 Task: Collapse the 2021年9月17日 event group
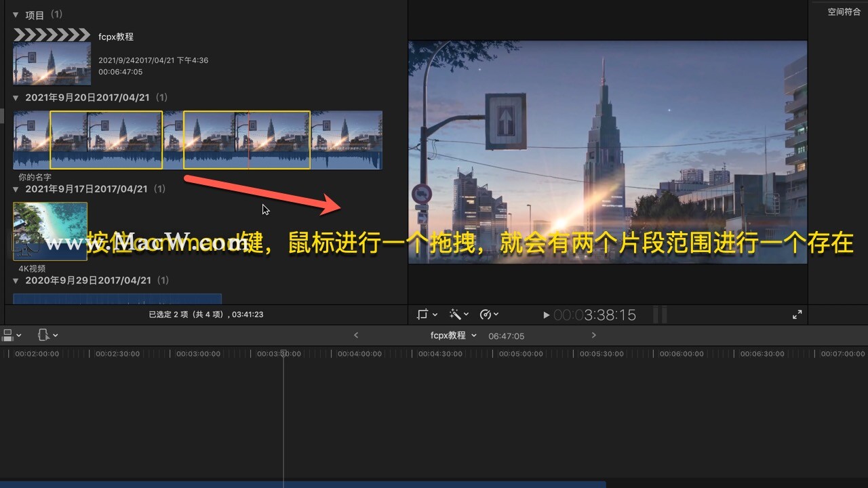[16, 189]
